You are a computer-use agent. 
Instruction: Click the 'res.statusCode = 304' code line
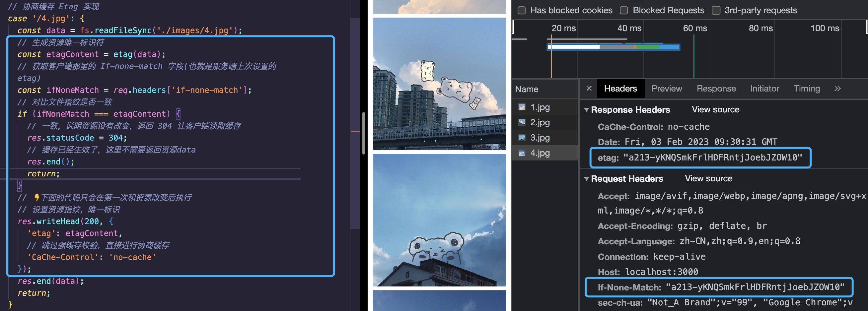pyautogui.click(x=77, y=138)
